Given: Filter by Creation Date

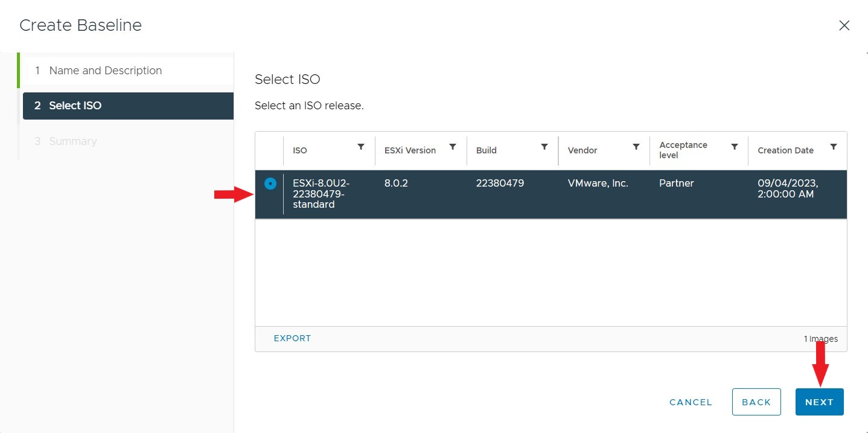Looking at the screenshot, I should pos(834,147).
